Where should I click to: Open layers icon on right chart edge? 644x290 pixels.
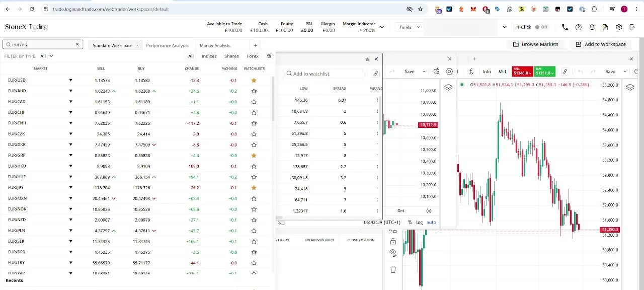click(630, 87)
